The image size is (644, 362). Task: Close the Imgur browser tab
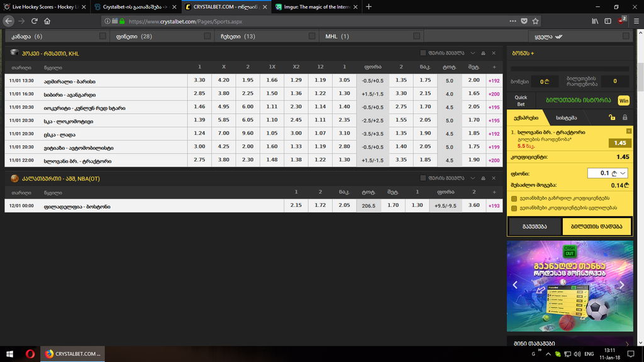355,7
